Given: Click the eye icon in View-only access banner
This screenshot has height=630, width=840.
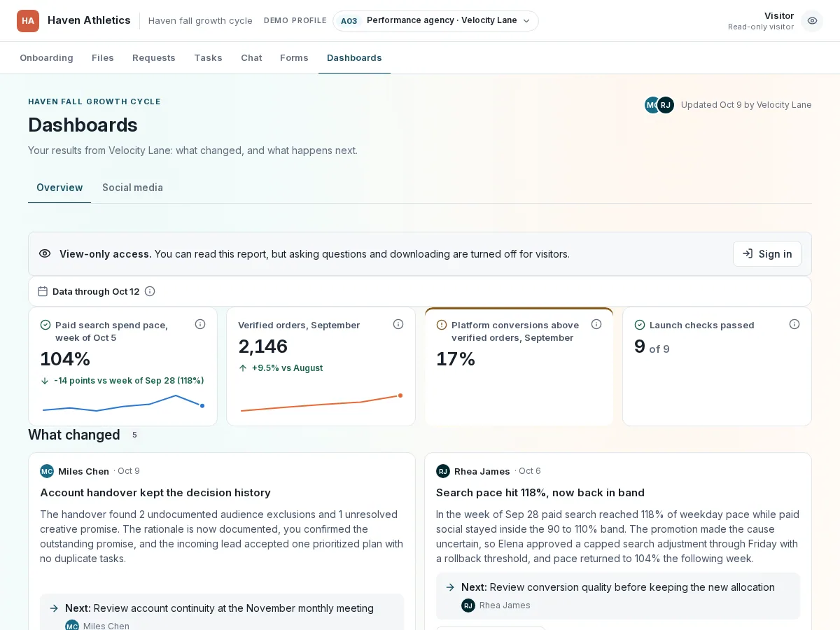Looking at the screenshot, I should (45, 253).
